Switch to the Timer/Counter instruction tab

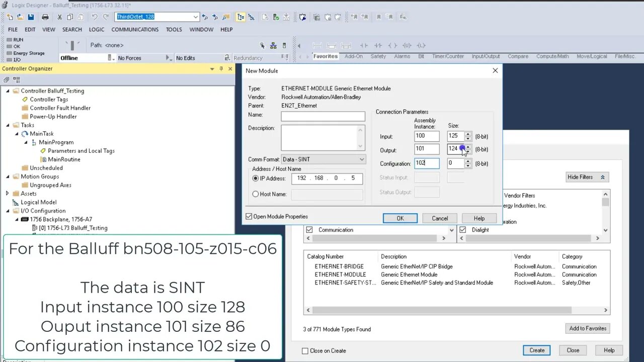point(448,56)
